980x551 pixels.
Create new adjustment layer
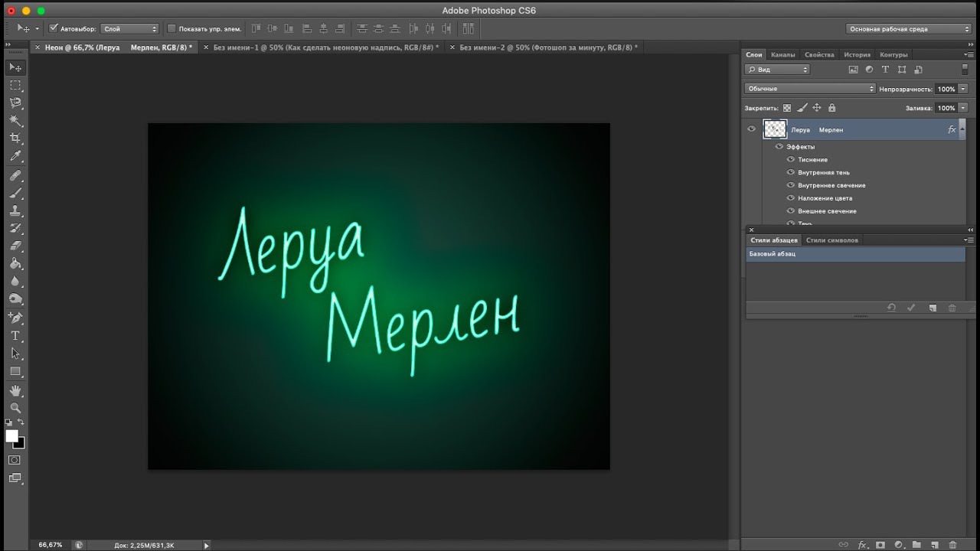pyautogui.click(x=899, y=545)
